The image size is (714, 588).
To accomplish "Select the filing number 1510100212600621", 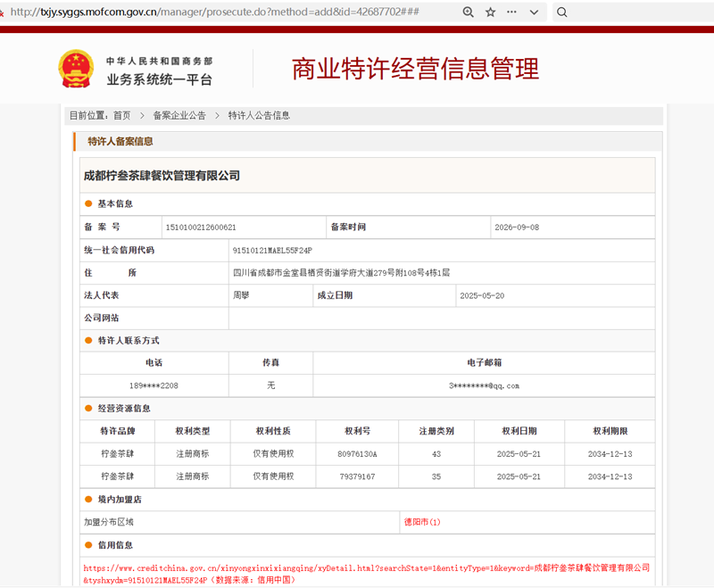I will pyautogui.click(x=201, y=228).
